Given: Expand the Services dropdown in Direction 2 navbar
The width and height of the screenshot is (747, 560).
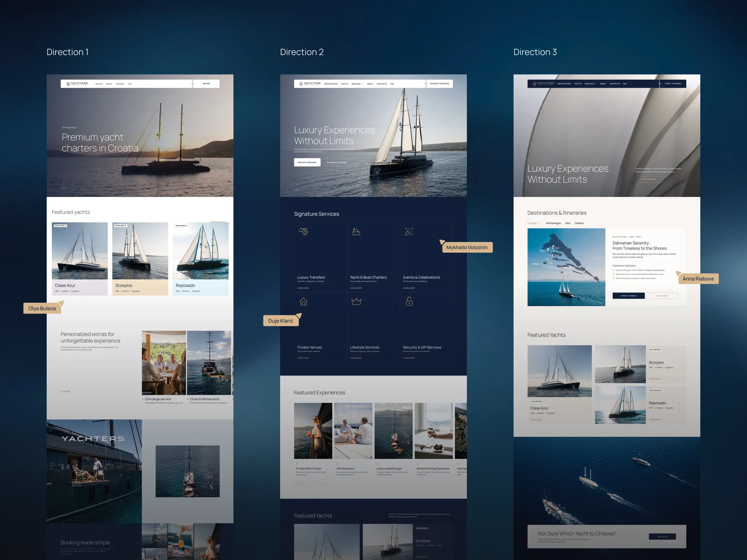Looking at the screenshot, I should [x=357, y=84].
